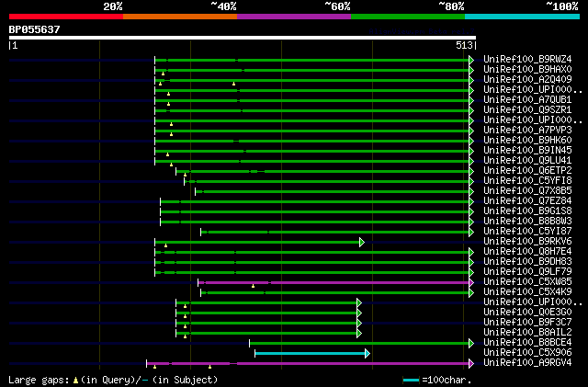The image size is (588, 387).
Task: Select the UniRef100_Q7EZ84 label
Action: pos(527,200)
